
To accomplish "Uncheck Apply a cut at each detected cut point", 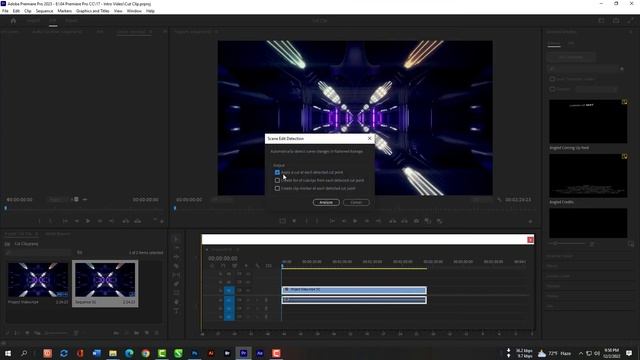I will tap(277, 172).
